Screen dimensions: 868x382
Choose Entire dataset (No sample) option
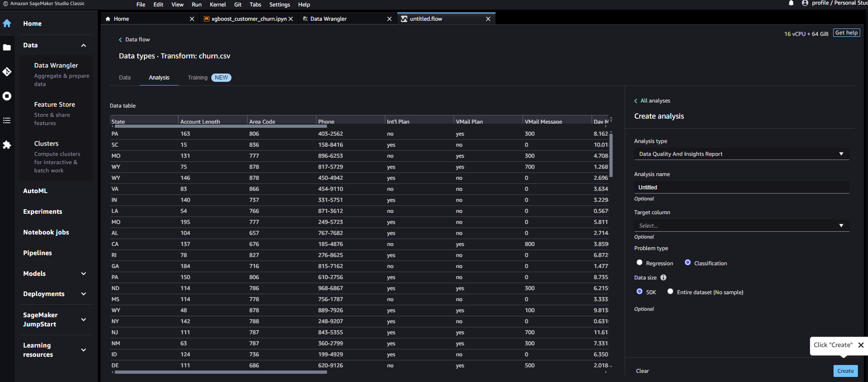point(670,291)
